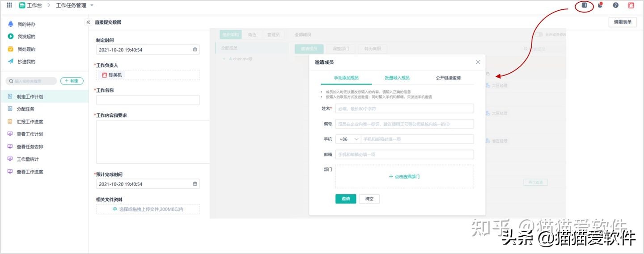Click the 新建 button in sidebar
644x254 pixels.
point(72,81)
